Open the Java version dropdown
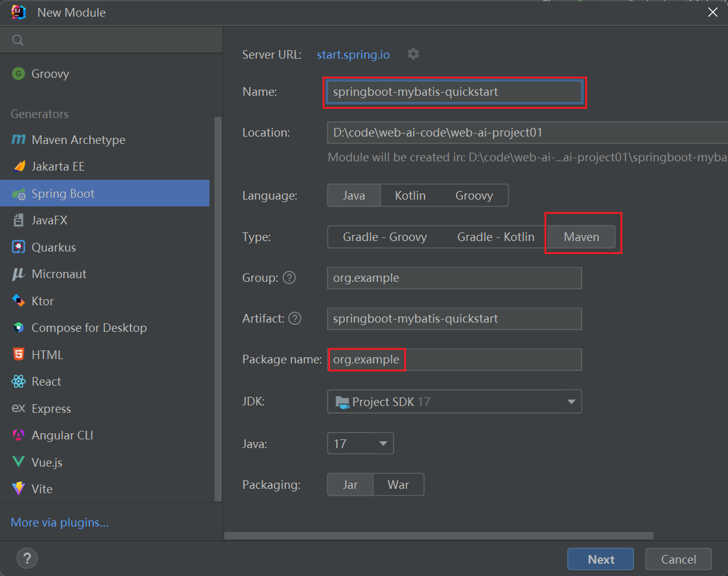 tap(360, 443)
